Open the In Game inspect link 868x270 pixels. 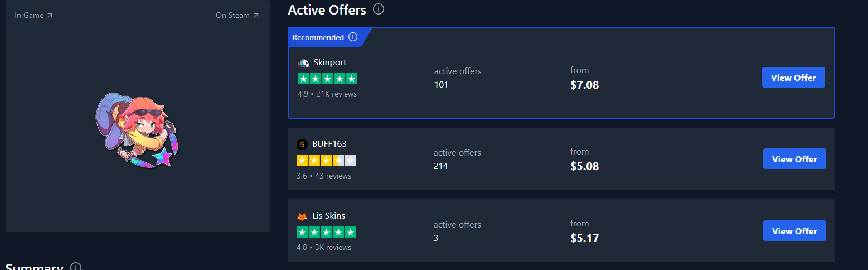click(x=33, y=16)
